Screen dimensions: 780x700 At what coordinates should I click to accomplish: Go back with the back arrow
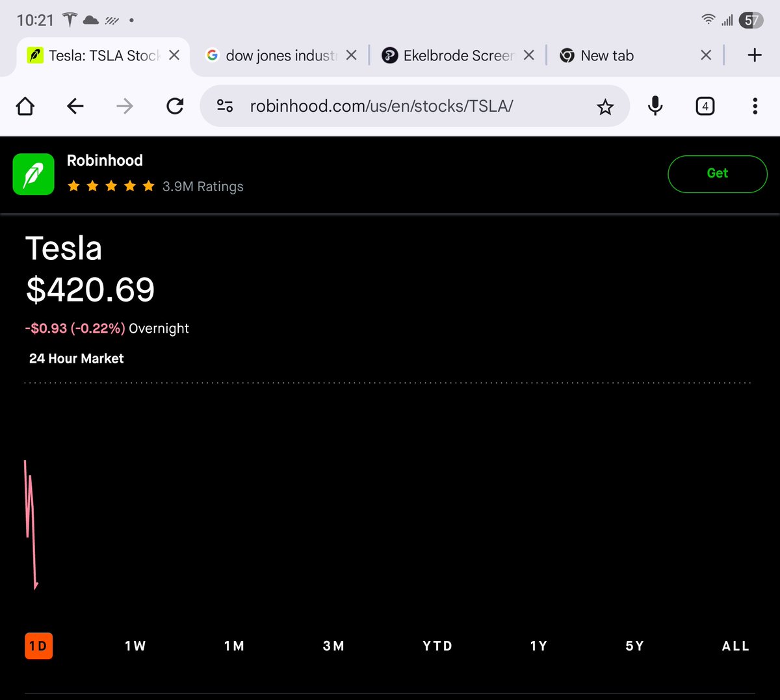pos(75,106)
